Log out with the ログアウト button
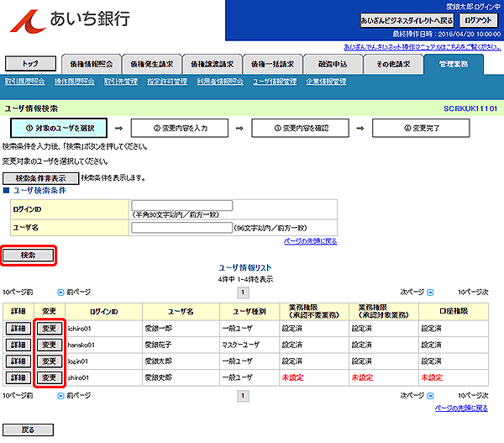504x443 pixels. tap(478, 20)
